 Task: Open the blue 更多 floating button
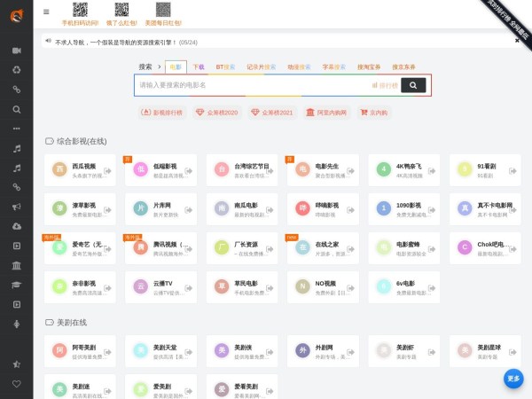point(513,379)
